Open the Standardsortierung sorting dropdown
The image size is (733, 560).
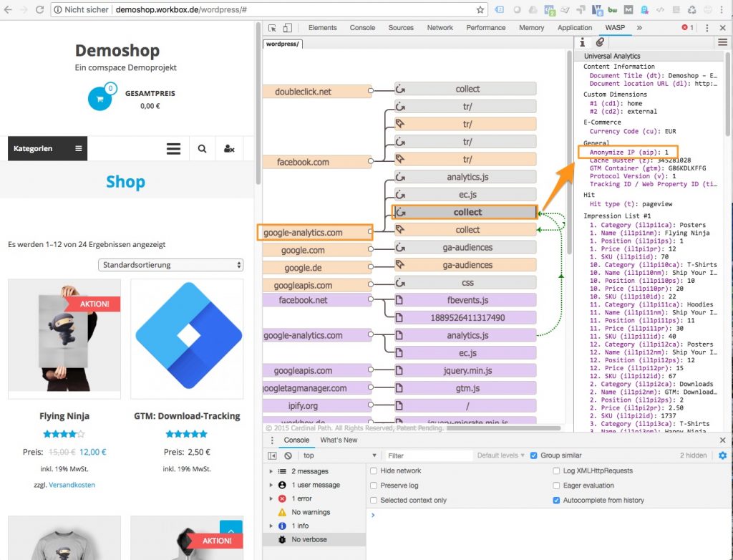coord(170,265)
